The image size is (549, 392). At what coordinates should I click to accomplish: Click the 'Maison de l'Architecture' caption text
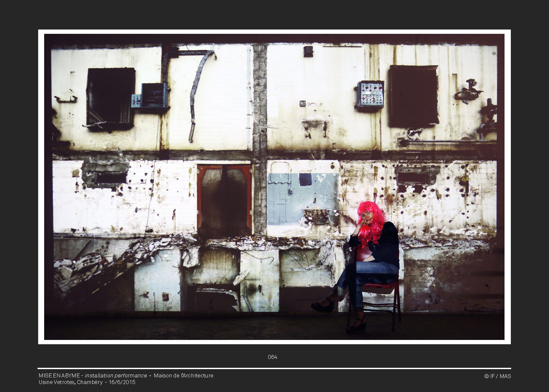184,375
